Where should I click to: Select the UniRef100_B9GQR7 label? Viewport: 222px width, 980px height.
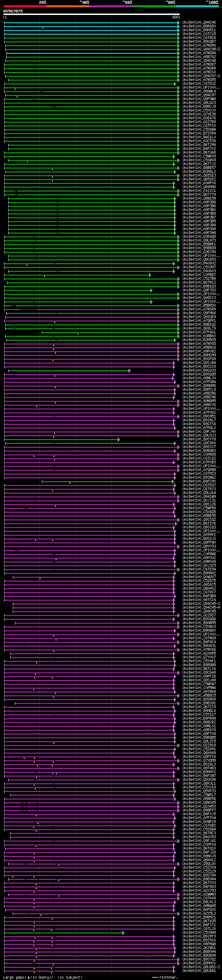point(199,41)
